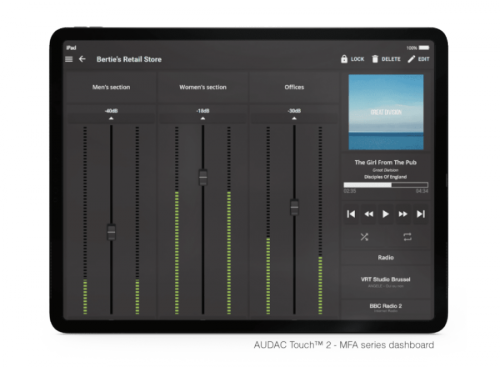
Task: Fast-forward the current song
Action: pyautogui.click(x=403, y=214)
